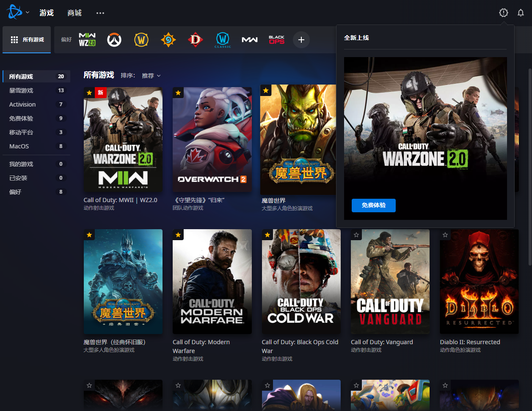Open the 推荐 sort order dropdown
532x411 pixels.
[151, 76]
